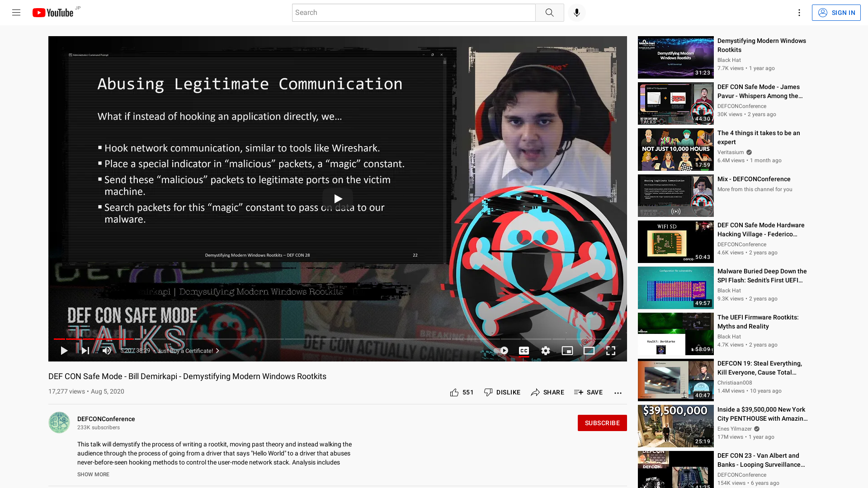Open Christiaan008 channel name
868x488 pixels.
[x=735, y=383]
